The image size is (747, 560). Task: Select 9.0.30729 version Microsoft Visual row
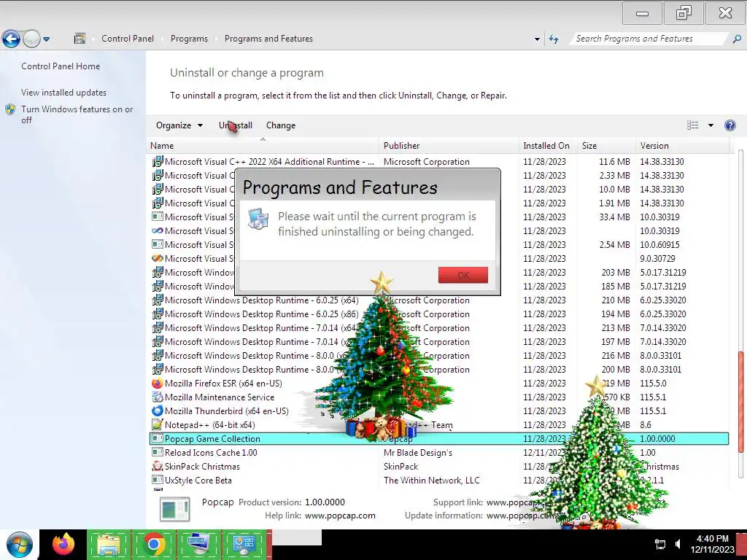tap(439, 259)
